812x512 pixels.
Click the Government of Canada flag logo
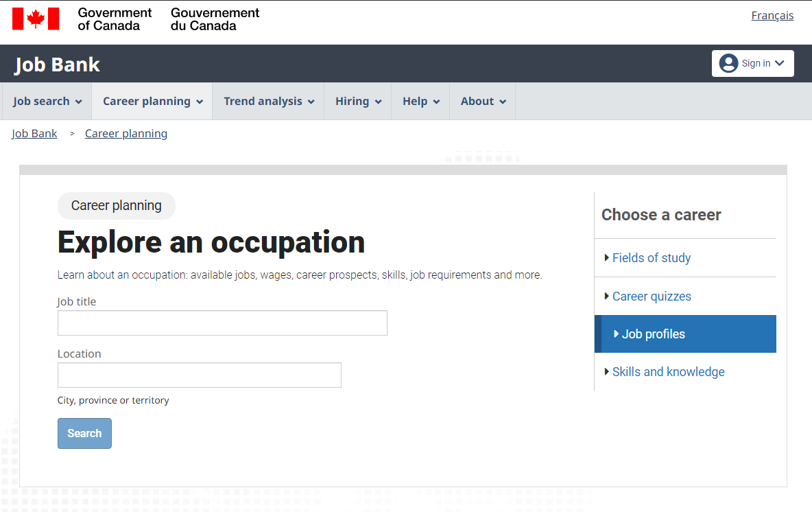(36, 19)
